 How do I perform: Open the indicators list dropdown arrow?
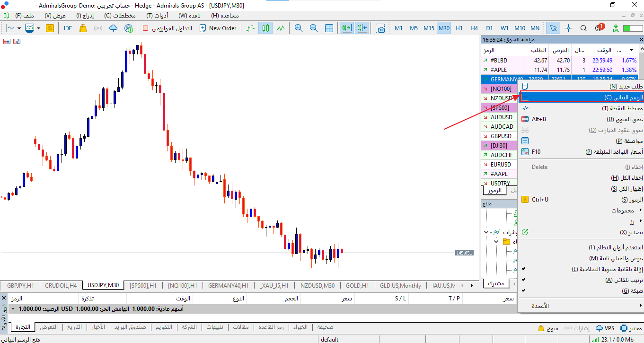tap(38, 28)
